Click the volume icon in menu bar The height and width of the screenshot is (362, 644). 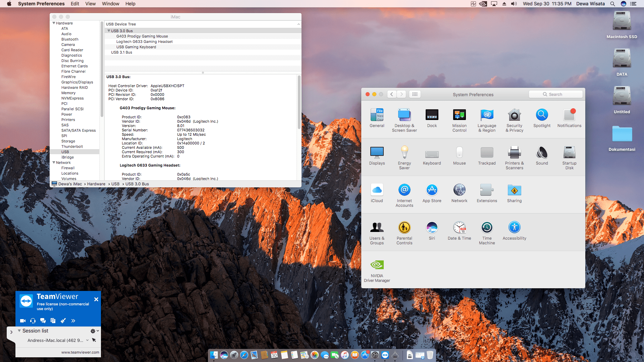(514, 4)
